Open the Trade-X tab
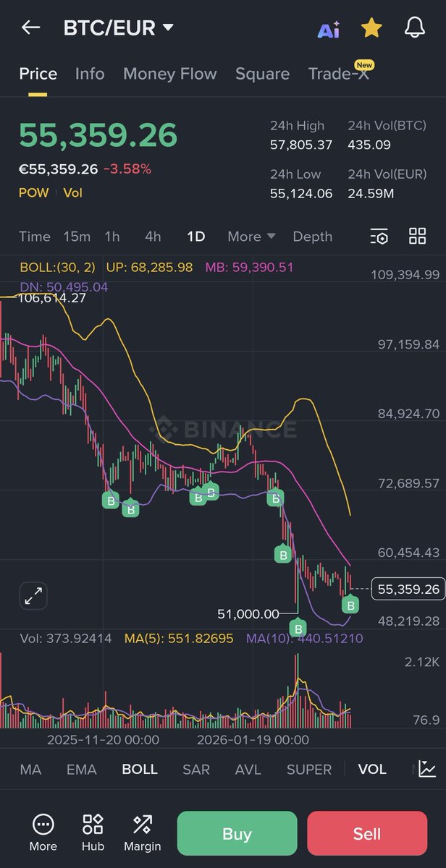The image size is (446, 868). pos(339,74)
